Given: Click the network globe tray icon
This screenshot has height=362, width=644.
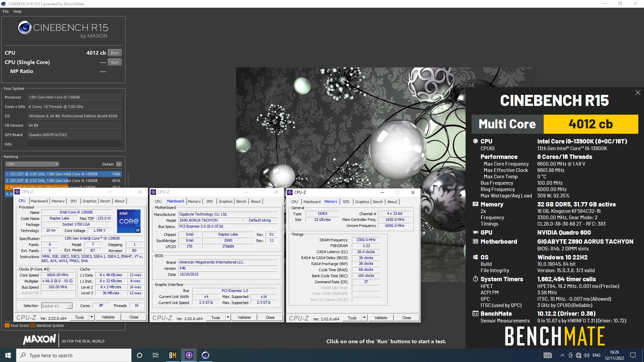Looking at the screenshot, I should click(579, 355).
